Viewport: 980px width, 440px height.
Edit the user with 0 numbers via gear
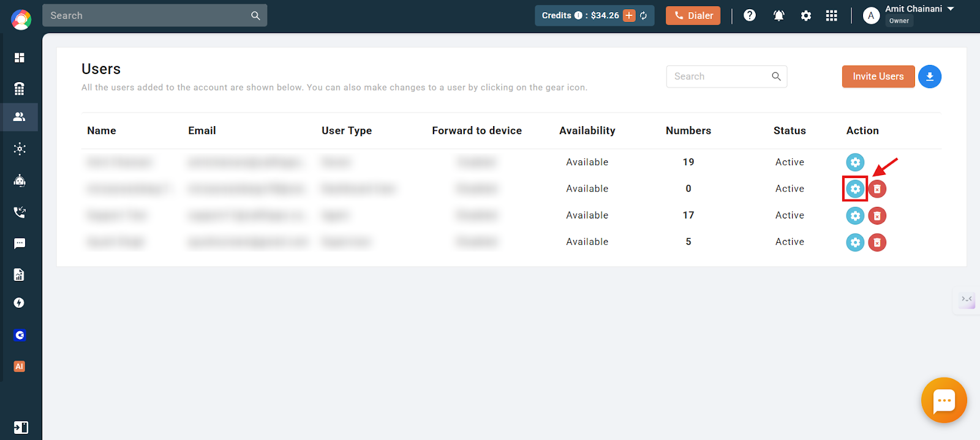click(855, 189)
